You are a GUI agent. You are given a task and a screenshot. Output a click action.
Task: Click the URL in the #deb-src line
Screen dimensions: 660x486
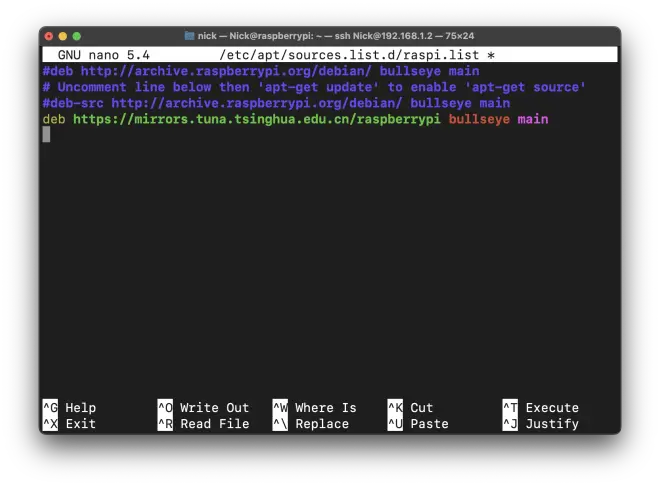(257, 103)
